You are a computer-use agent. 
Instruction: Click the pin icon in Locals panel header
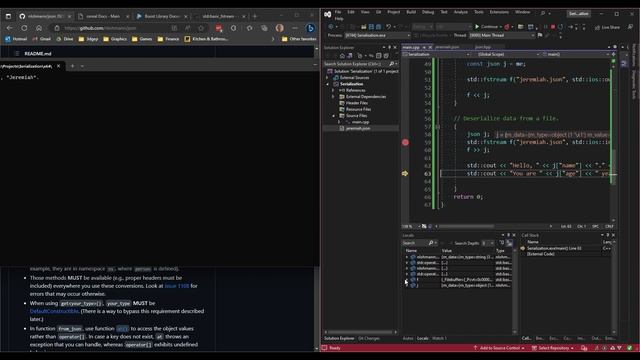click(x=508, y=235)
